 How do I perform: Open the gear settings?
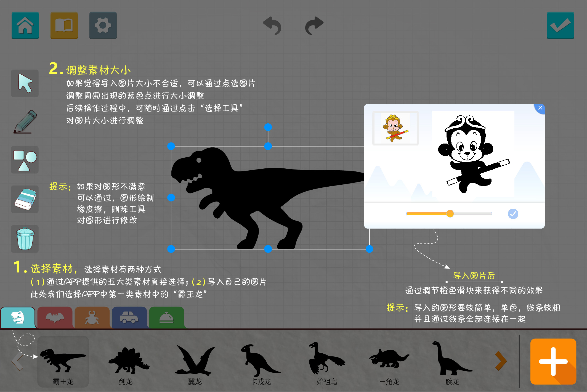coord(103,25)
